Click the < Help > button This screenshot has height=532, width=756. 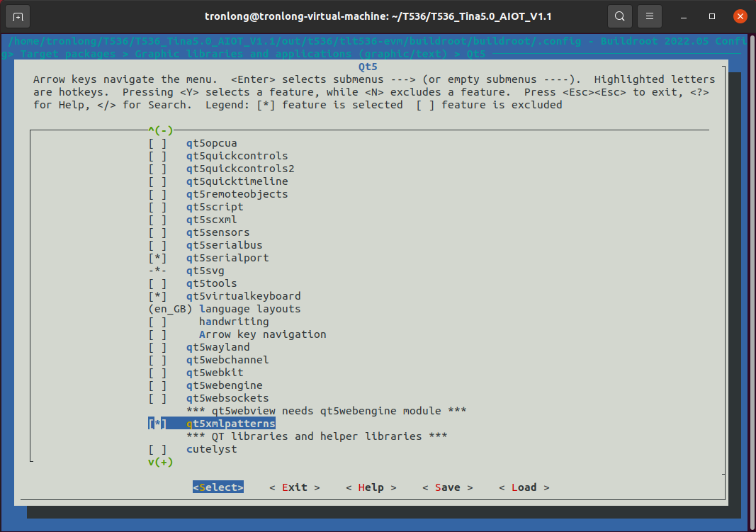click(371, 487)
